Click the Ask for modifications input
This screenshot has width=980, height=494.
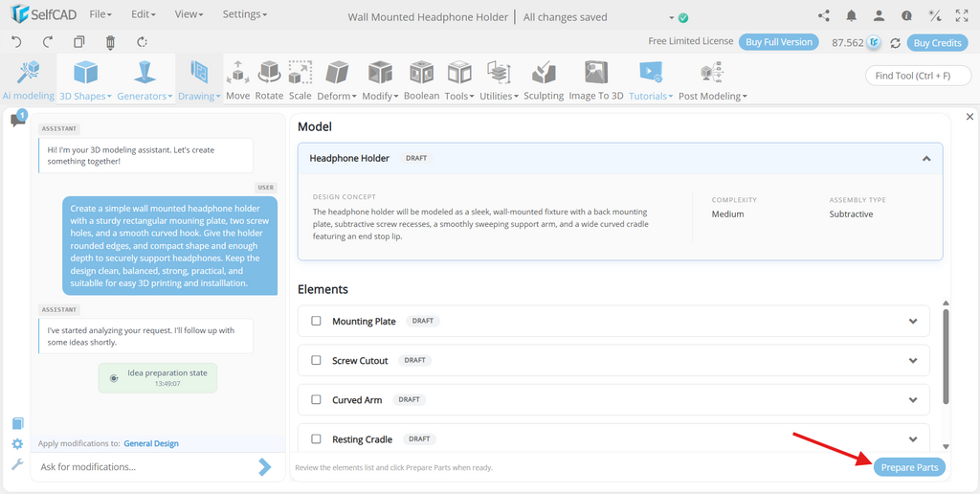pyautogui.click(x=146, y=466)
